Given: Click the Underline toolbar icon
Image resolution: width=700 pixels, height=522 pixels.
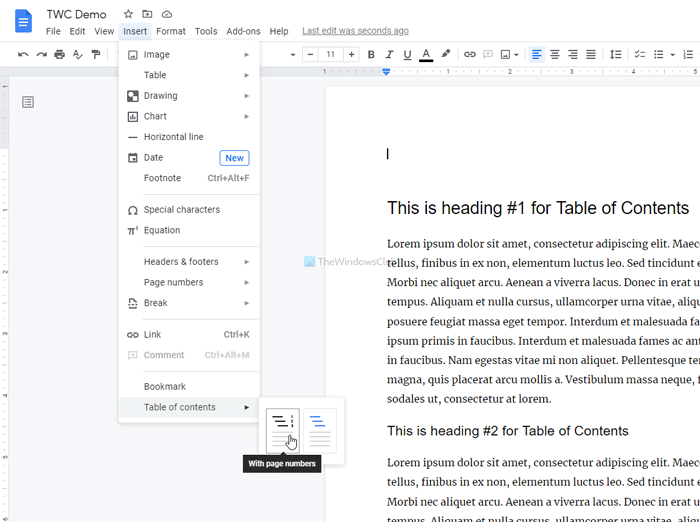Looking at the screenshot, I should pos(407,54).
